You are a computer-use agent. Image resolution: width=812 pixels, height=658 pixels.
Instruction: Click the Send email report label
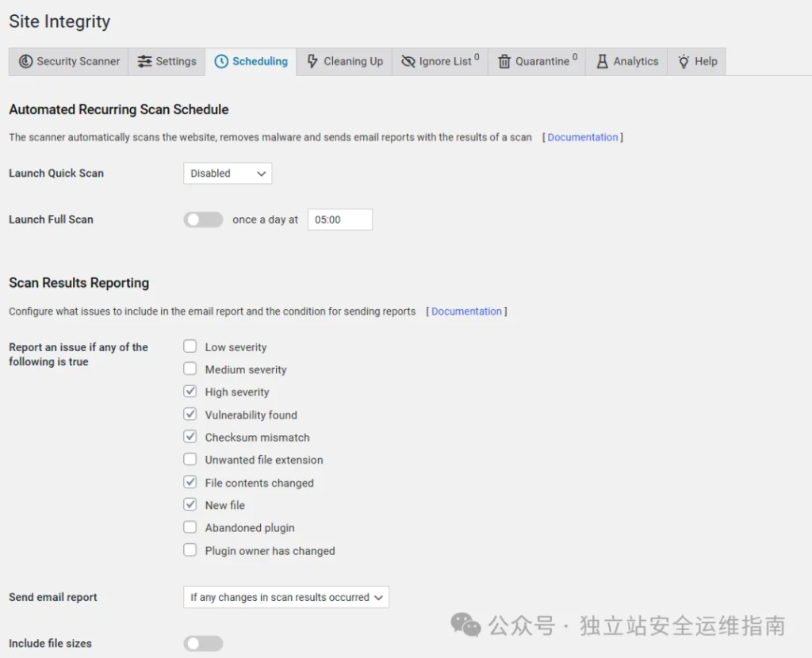53,597
